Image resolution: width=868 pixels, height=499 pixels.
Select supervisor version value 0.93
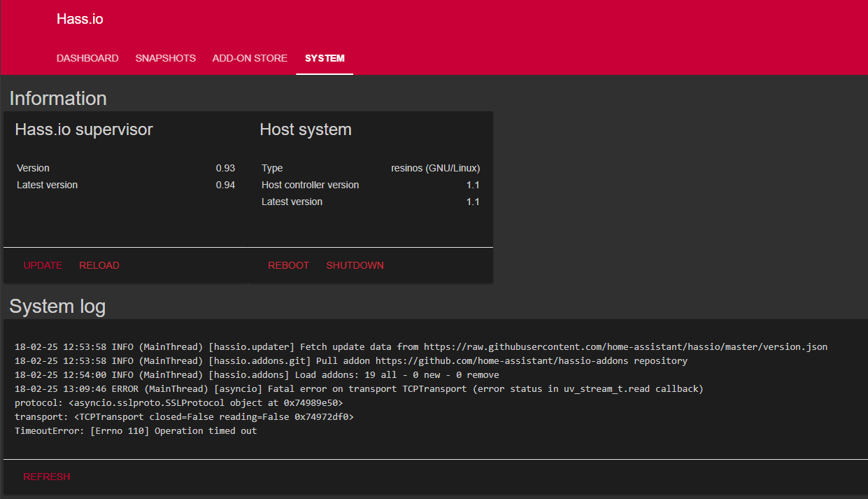coord(225,168)
